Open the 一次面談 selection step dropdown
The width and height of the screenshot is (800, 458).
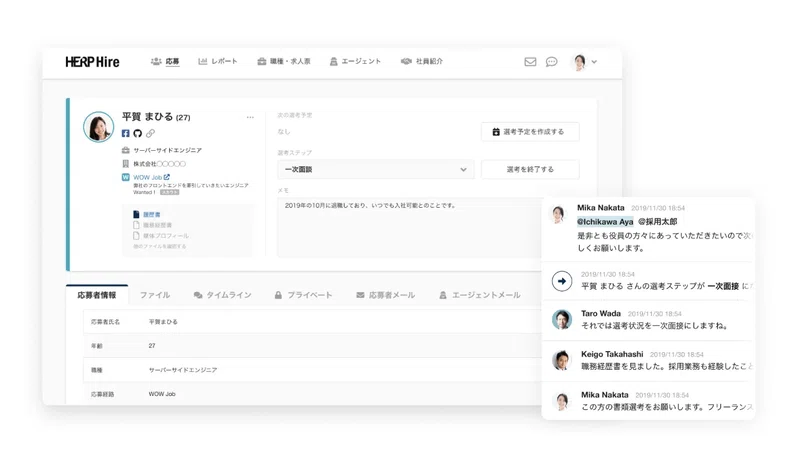(376, 169)
